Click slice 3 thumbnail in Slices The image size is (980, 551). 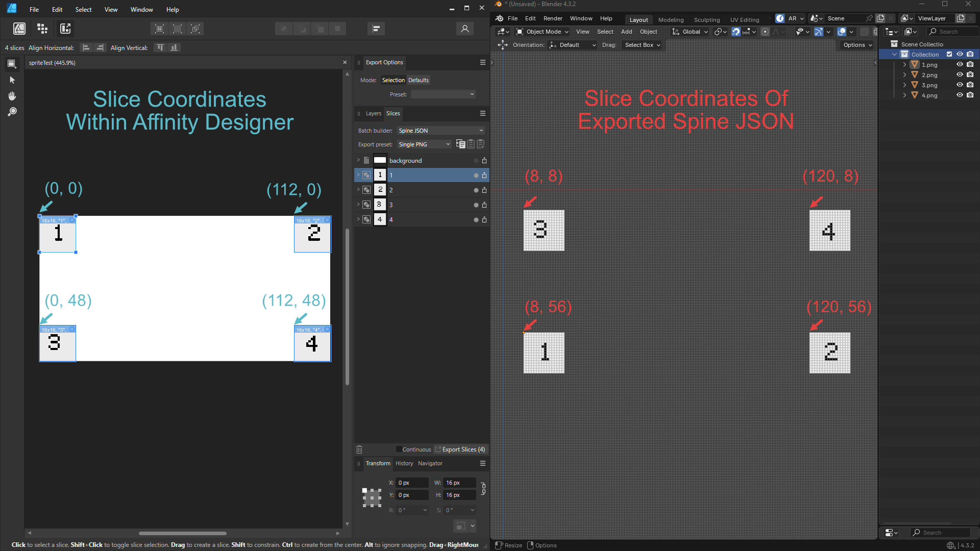380,205
